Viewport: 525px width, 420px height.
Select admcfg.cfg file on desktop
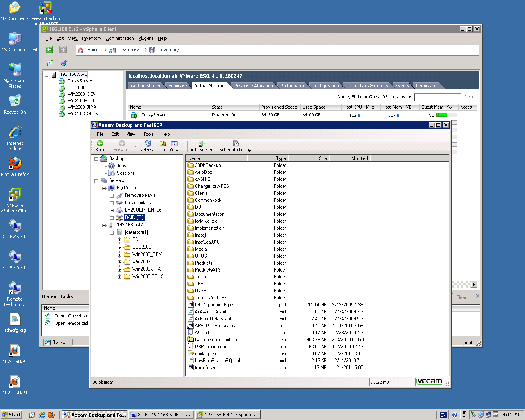point(15,323)
